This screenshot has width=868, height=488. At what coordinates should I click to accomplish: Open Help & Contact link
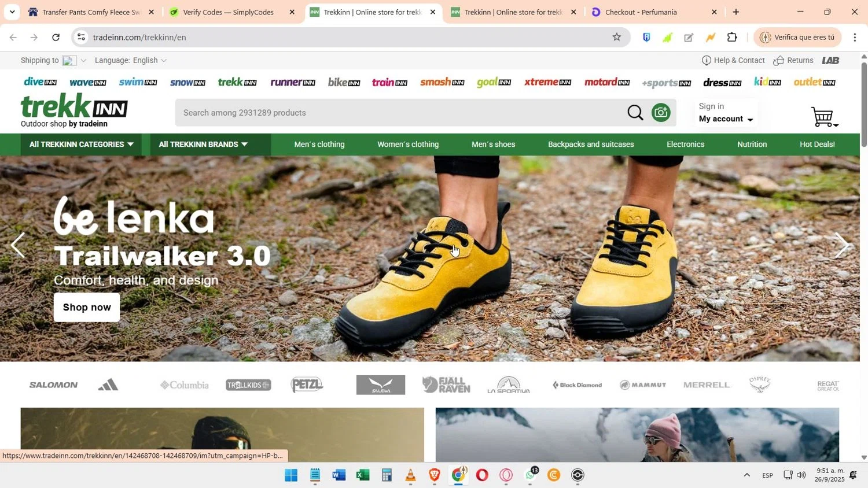[733, 60]
